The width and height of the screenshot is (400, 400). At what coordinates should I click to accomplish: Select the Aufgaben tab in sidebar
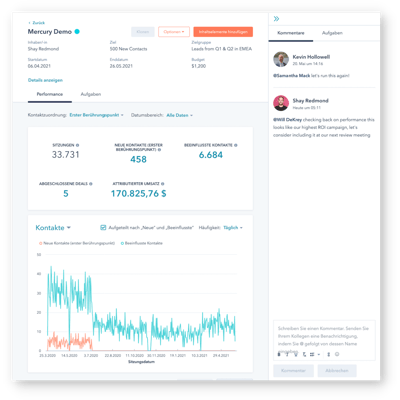[x=332, y=33]
